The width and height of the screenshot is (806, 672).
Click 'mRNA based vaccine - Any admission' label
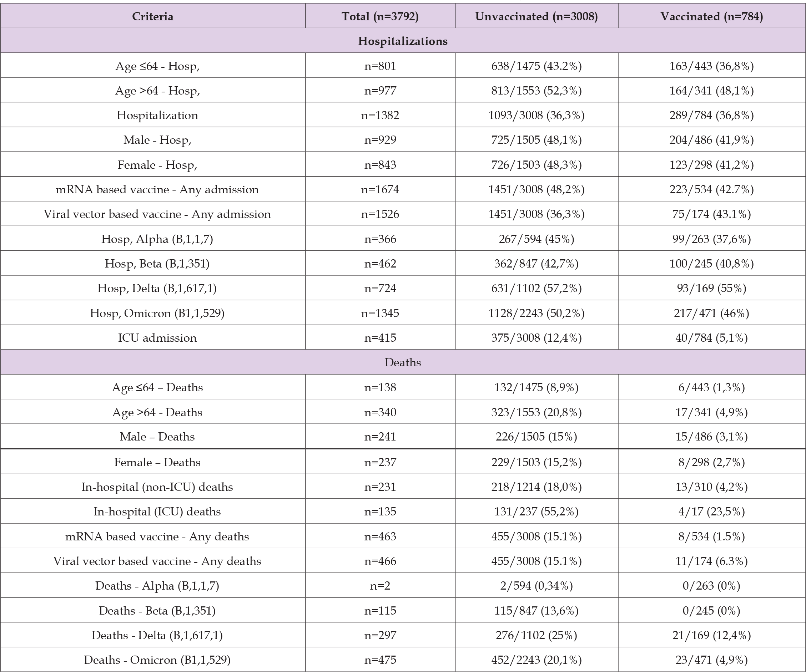coord(157,189)
